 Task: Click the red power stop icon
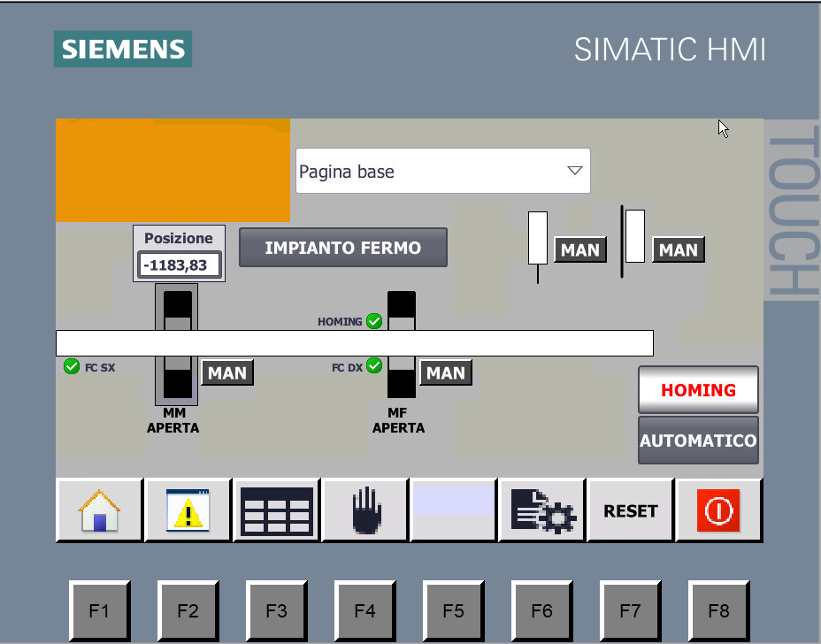pos(718,510)
